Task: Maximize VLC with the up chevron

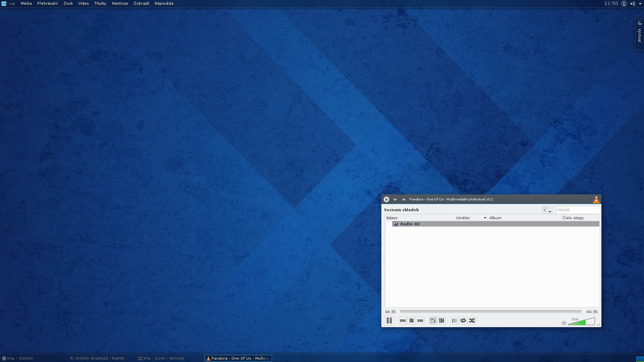Action: click(404, 199)
